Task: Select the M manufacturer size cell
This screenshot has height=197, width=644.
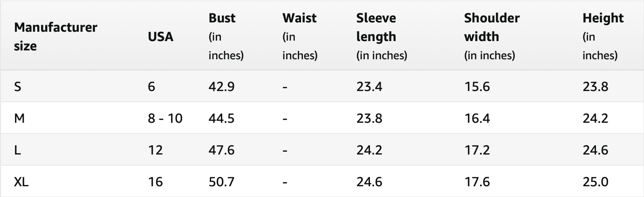Action: tap(19, 119)
